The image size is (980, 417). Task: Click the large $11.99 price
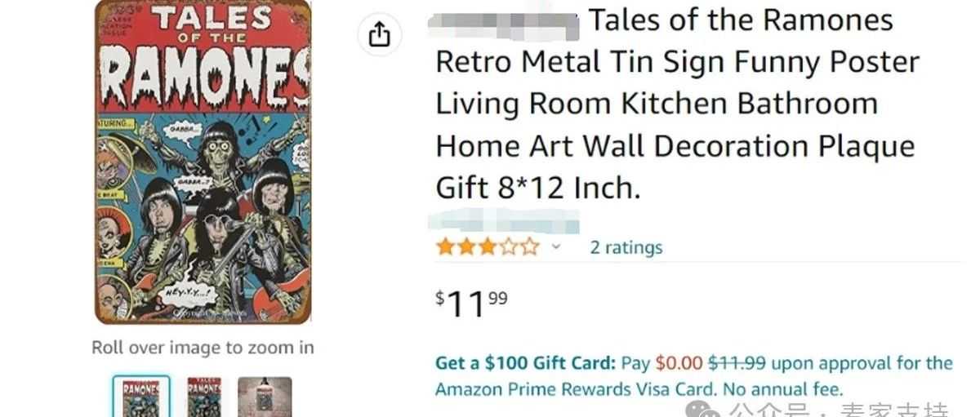(x=472, y=304)
